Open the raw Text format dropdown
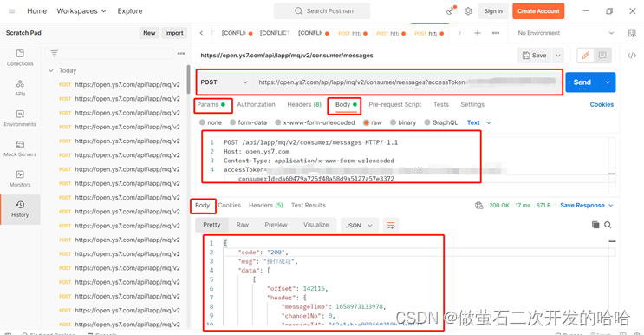Image resolution: width=644 pixels, height=335 pixels. [x=479, y=122]
